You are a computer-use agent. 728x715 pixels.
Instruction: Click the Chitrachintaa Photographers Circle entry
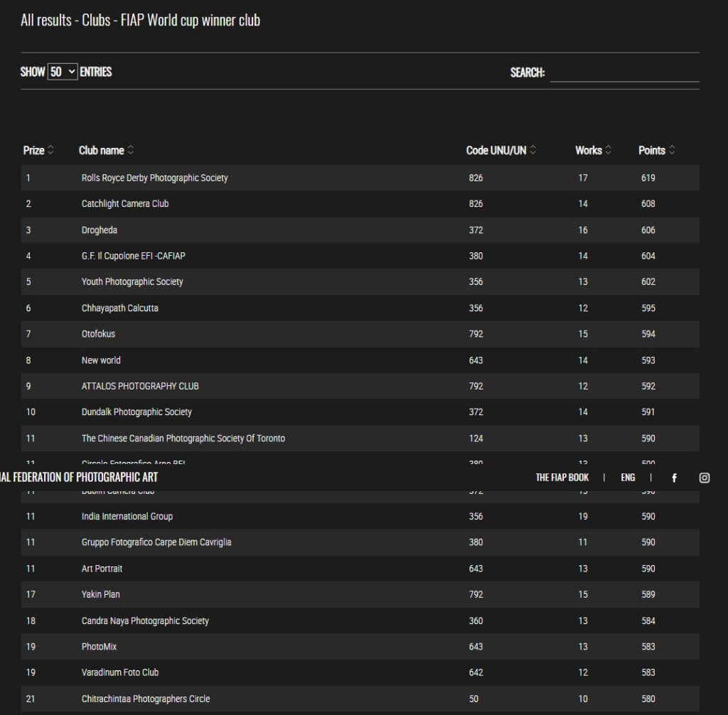[x=146, y=699]
